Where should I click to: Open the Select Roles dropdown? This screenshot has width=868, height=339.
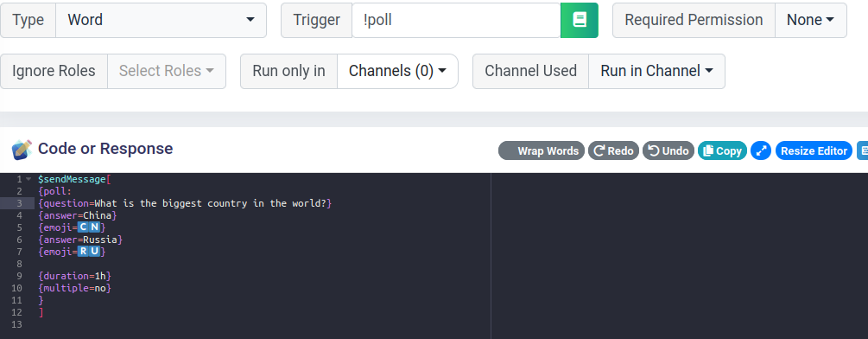(167, 71)
